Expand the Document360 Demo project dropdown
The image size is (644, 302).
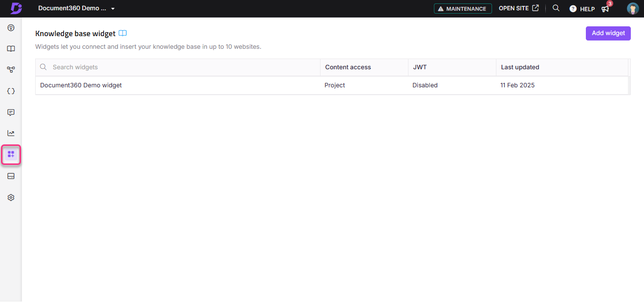76,8
